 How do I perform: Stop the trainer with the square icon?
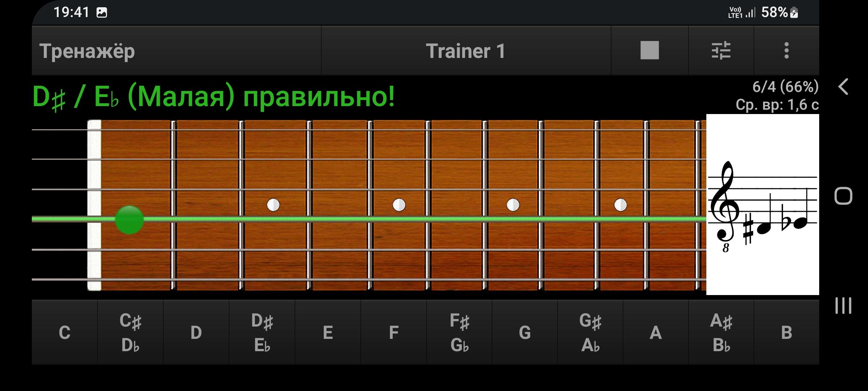coord(650,50)
